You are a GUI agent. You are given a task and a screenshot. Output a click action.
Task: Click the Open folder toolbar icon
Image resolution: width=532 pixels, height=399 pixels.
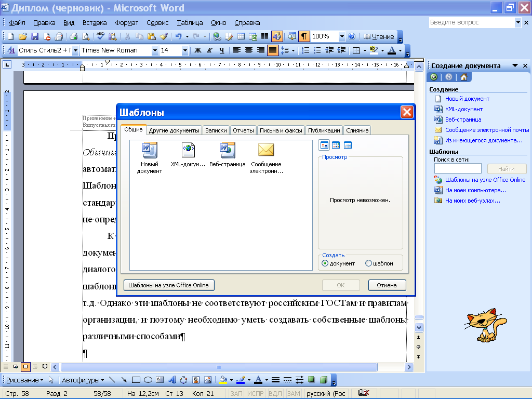pyautogui.click(x=23, y=36)
